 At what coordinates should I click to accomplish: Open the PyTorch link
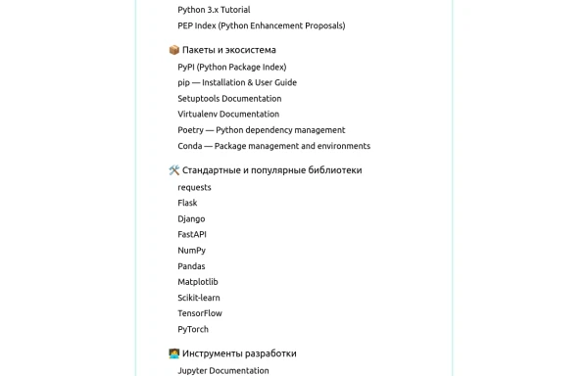coord(193,330)
